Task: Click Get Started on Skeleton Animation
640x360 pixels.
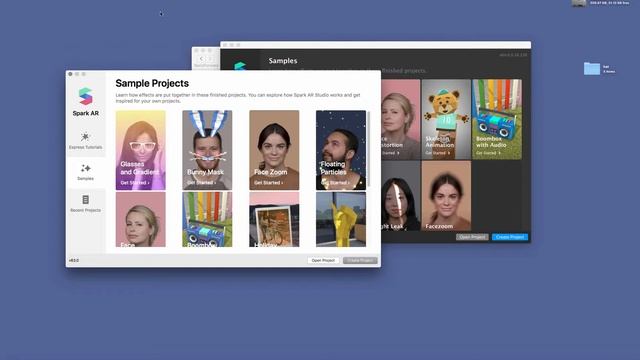Action: click(438, 153)
